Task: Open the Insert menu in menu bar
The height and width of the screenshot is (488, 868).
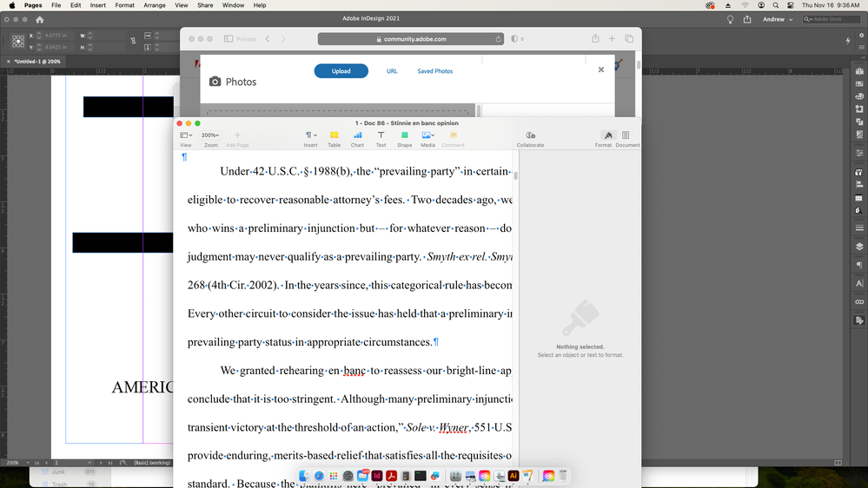Action: point(98,5)
